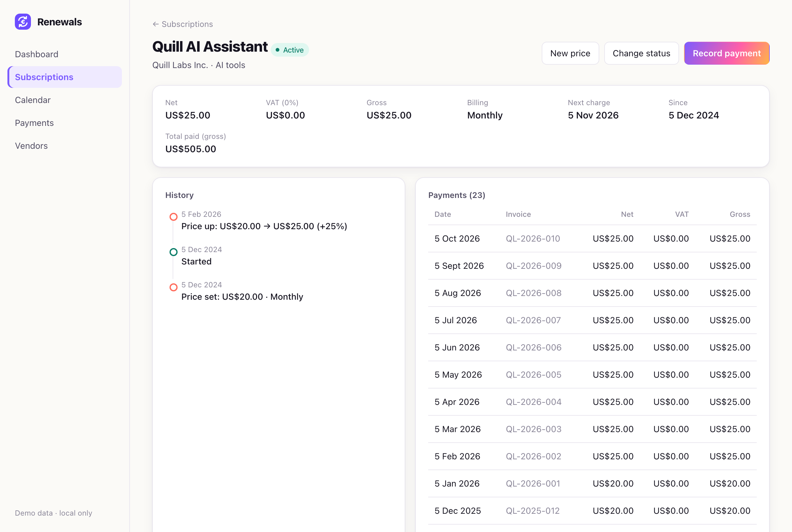Click invoice QL-2025-012
Screen dimensions: 792x532
click(532, 511)
